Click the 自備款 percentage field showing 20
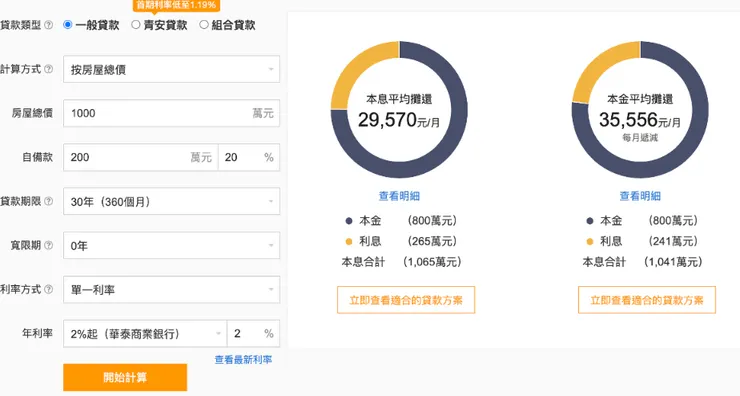 (x=249, y=157)
